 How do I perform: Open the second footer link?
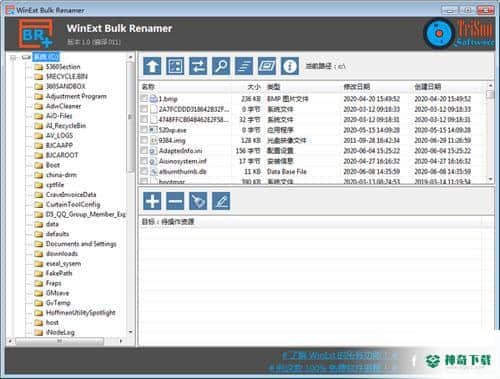click(x=334, y=368)
